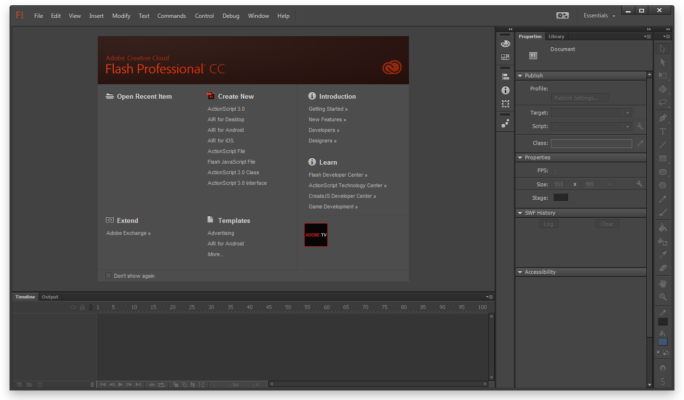Viewport: 684px width, 400px height.
Task: Enable the Don't show again checkbox
Action: coord(108,275)
